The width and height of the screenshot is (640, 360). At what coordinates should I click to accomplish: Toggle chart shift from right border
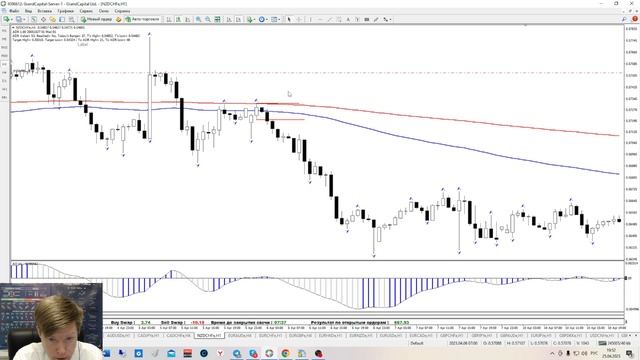click(x=238, y=19)
